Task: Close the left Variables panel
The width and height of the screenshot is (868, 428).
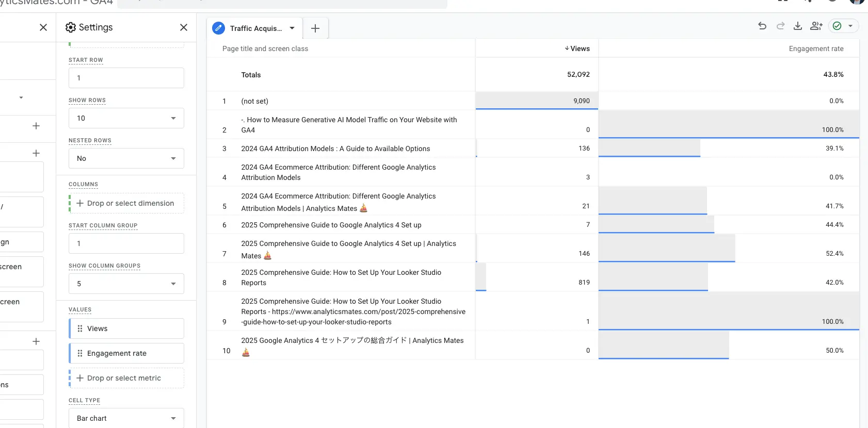Action: [43, 27]
